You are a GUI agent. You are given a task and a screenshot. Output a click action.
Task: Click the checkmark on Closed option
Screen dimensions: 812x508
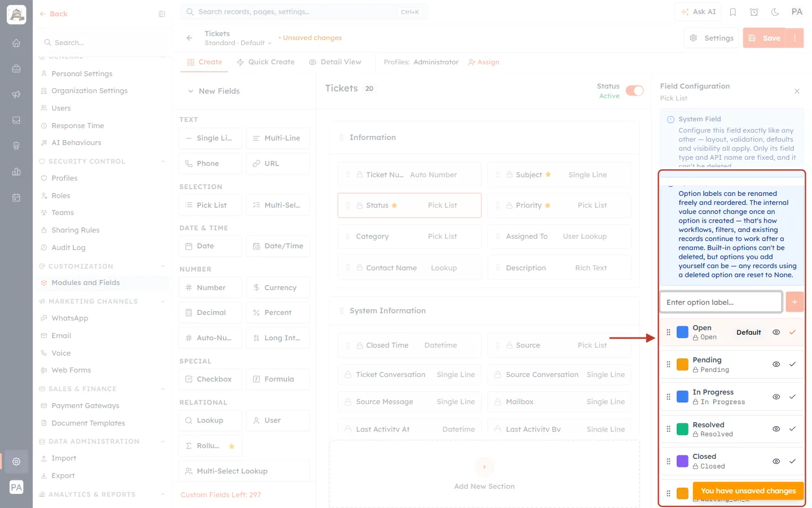tap(792, 461)
